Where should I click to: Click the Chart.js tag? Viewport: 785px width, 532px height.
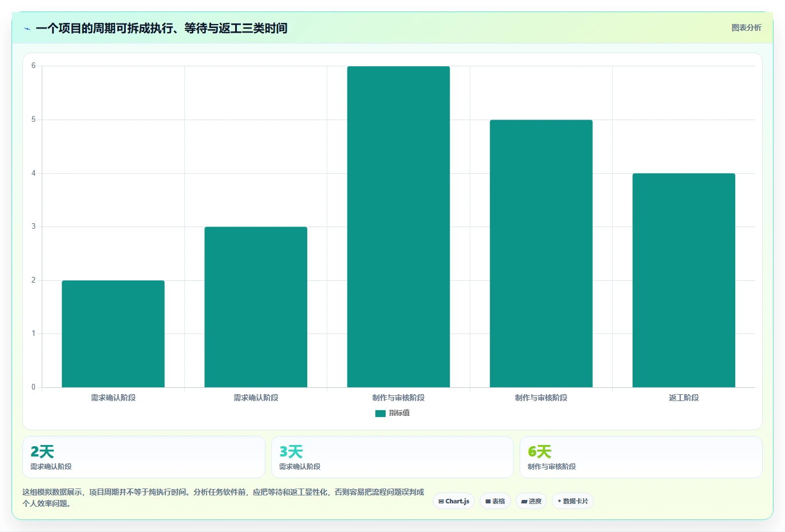tap(454, 501)
